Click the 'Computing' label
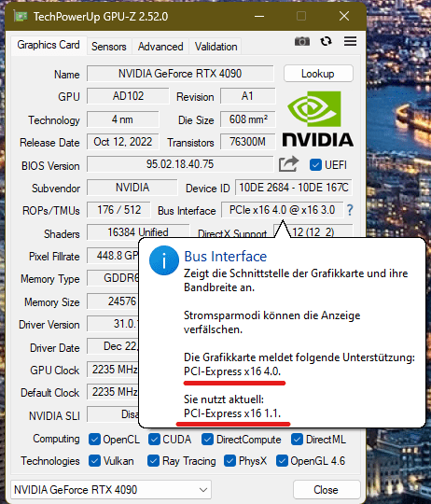 click(56, 439)
